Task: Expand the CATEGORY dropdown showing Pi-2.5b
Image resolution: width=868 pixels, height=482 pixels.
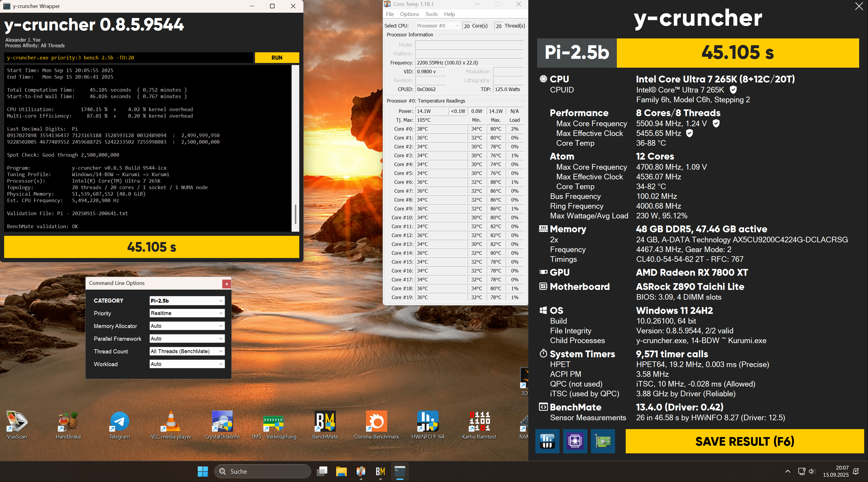Action: pos(187,301)
